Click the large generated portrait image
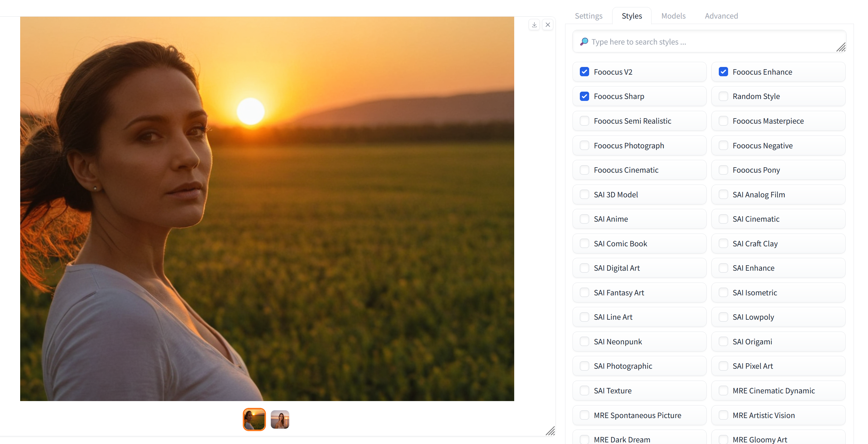 [267, 209]
